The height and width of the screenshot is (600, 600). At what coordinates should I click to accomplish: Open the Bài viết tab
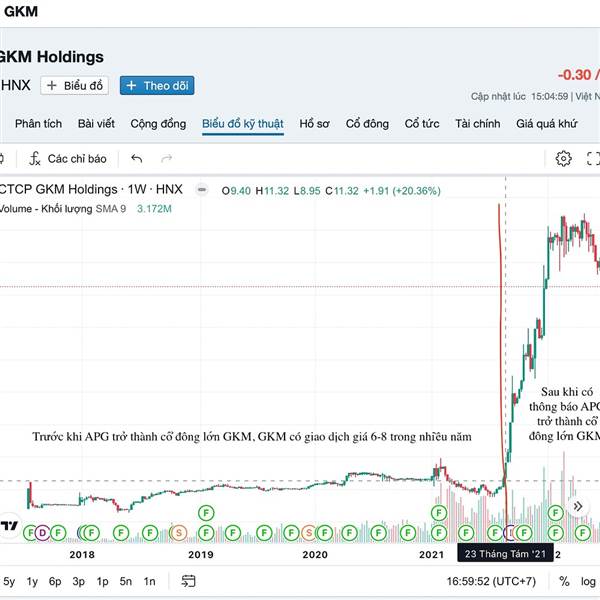click(96, 124)
